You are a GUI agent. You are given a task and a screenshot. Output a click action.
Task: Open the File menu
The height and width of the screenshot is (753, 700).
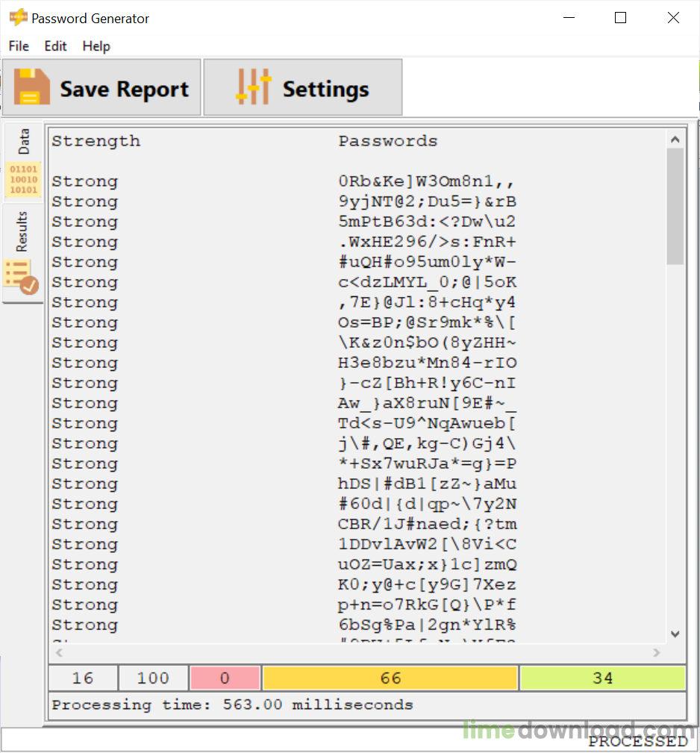click(18, 46)
